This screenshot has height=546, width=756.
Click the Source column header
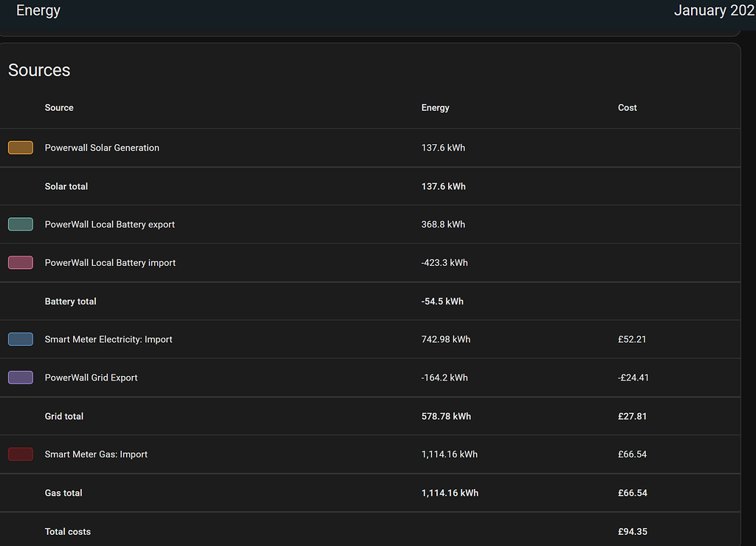[59, 107]
